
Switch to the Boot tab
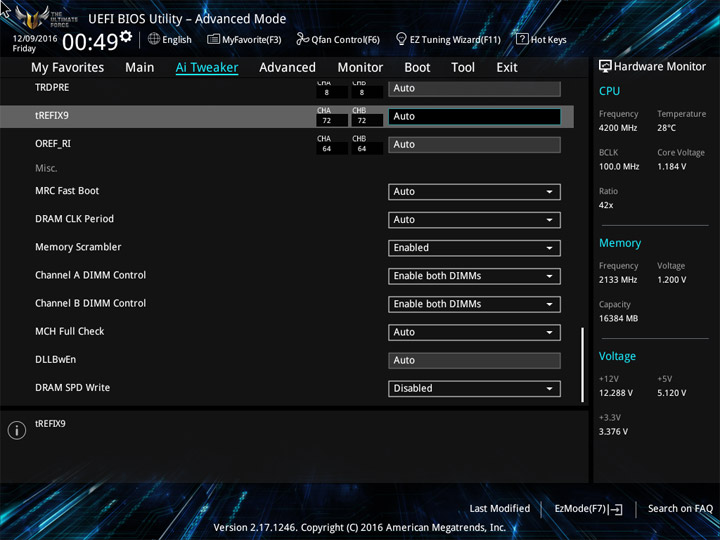(x=417, y=68)
